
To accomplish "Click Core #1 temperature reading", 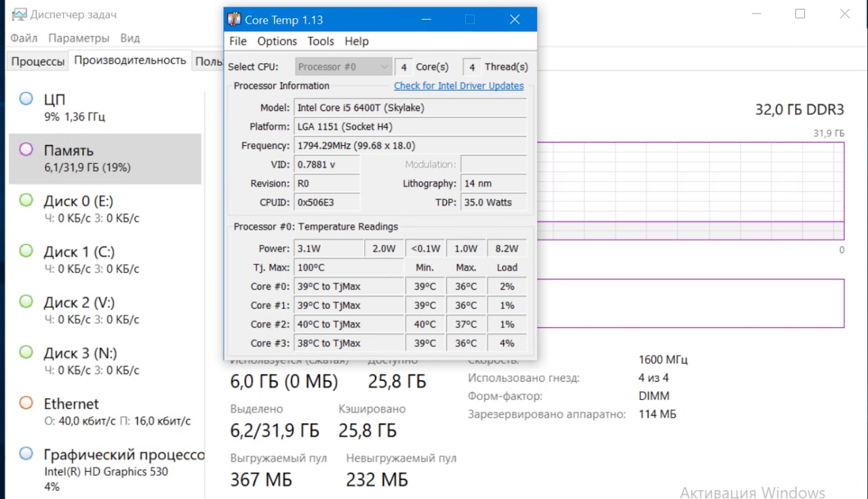I will pyautogui.click(x=349, y=306).
